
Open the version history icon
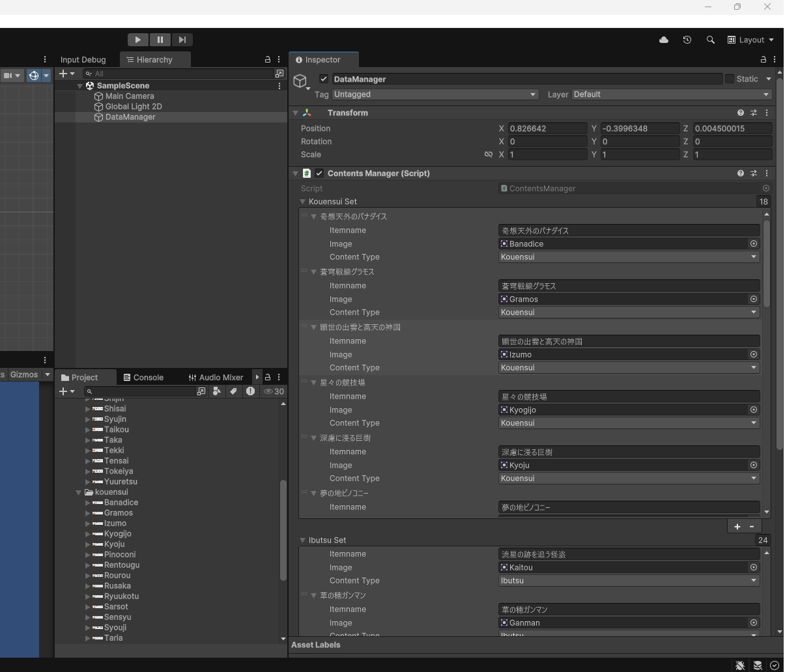tap(687, 40)
